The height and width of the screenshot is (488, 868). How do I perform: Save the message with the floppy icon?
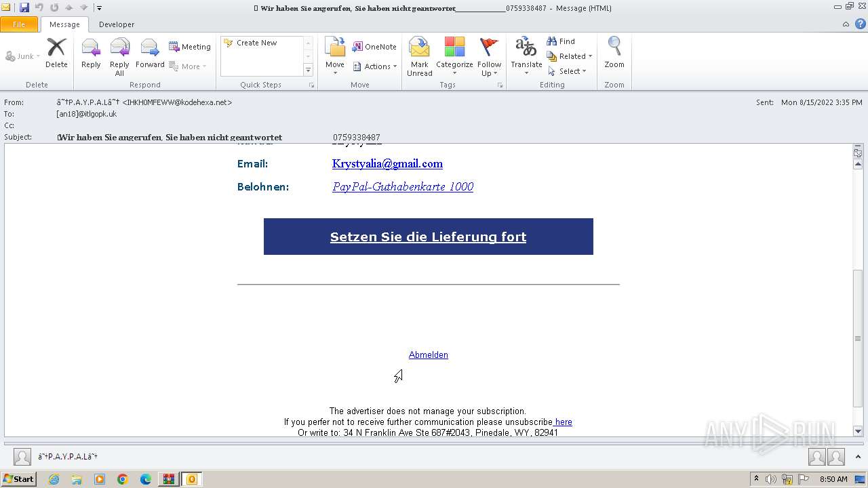pyautogui.click(x=24, y=7)
